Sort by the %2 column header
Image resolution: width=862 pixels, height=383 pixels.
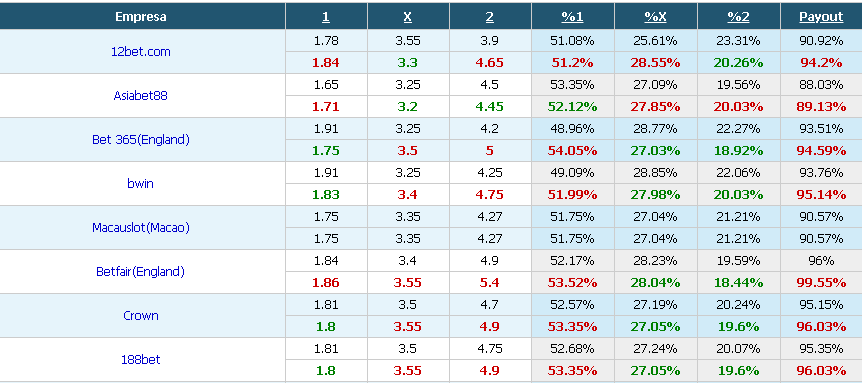pyautogui.click(x=738, y=17)
